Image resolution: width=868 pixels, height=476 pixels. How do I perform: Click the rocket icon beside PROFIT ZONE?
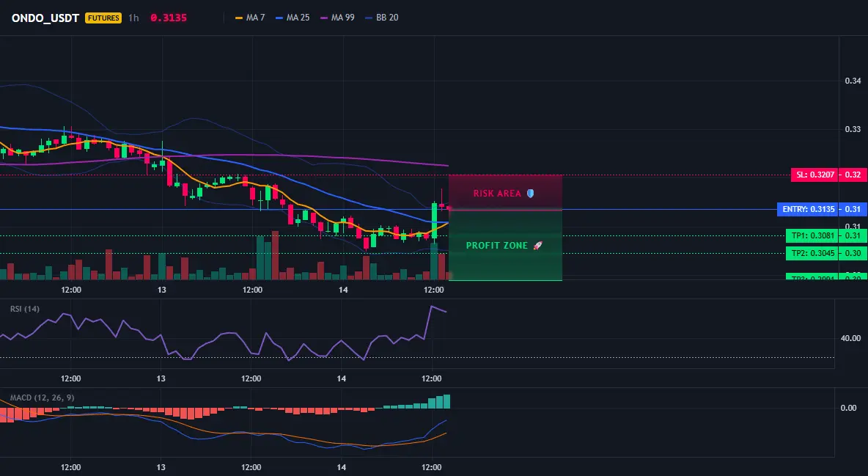pos(537,246)
